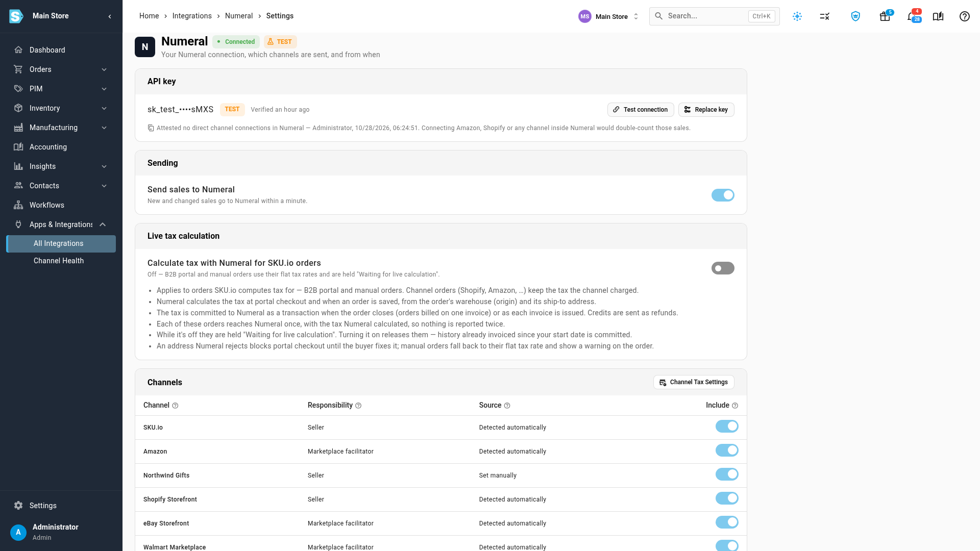Open Workflows from the sidebar

click(61, 205)
